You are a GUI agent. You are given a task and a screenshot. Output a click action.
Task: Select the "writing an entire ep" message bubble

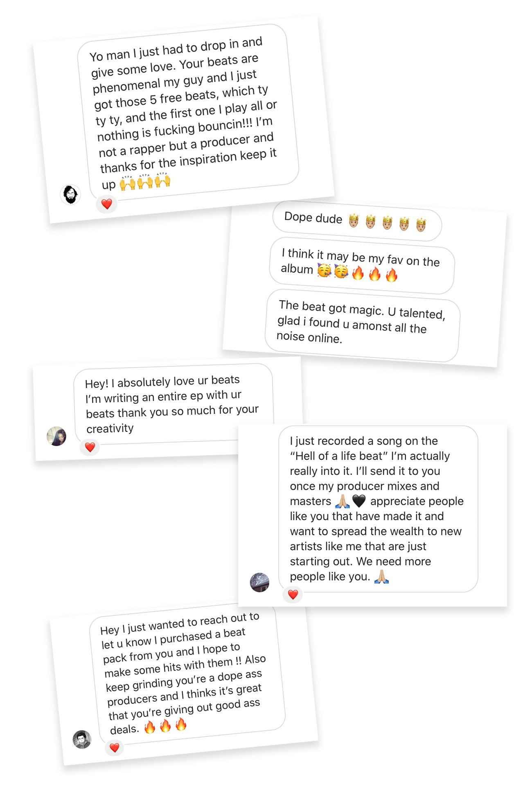[172, 403]
